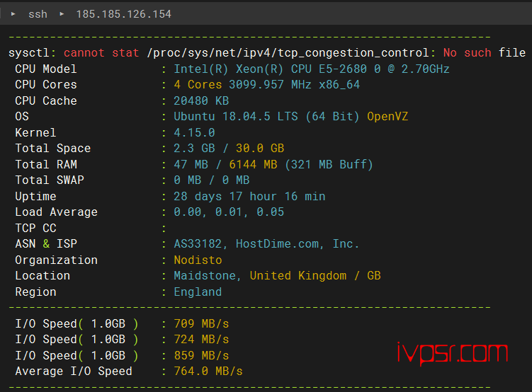Click the 'No such' error text
Image resolution: width=532 pixels, height=392 pixels.
468,53
